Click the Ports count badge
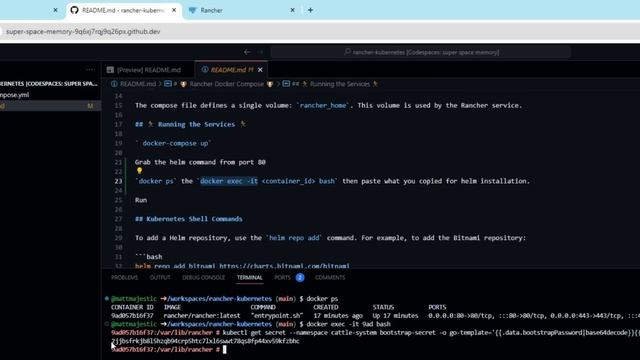 pyautogui.click(x=300, y=278)
